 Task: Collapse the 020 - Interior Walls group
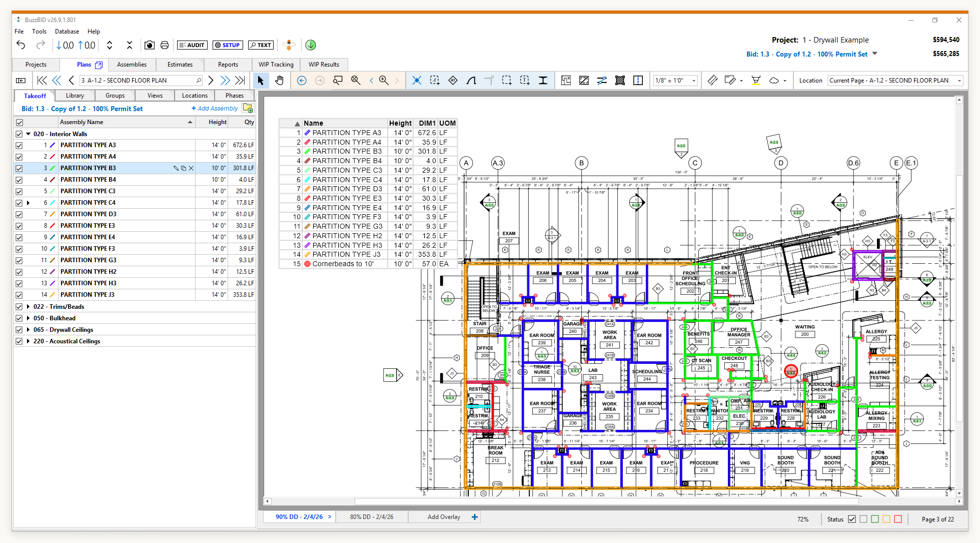coord(29,134)
